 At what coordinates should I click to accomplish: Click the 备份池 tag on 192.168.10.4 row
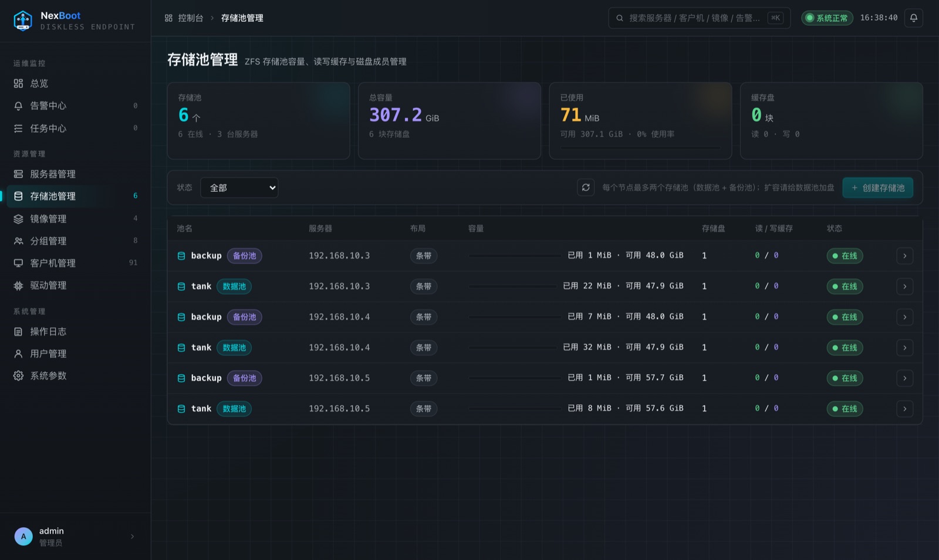pyautogui.click(x=244, y=317)
